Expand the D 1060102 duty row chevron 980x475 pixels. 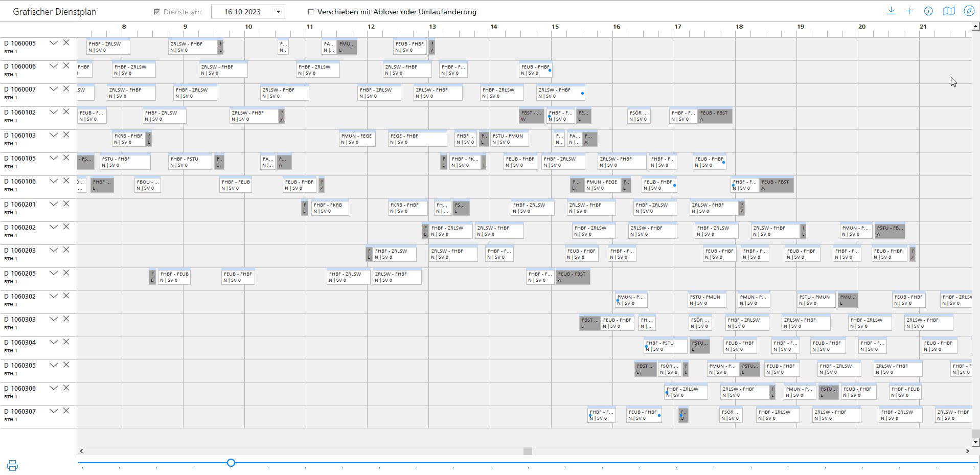pos(53,112)
